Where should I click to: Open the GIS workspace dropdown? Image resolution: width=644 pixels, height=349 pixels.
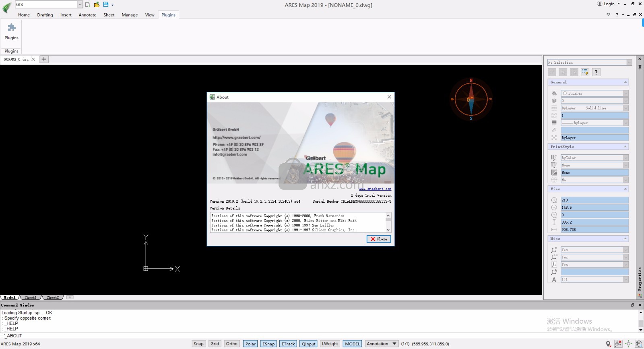(80, 4)
